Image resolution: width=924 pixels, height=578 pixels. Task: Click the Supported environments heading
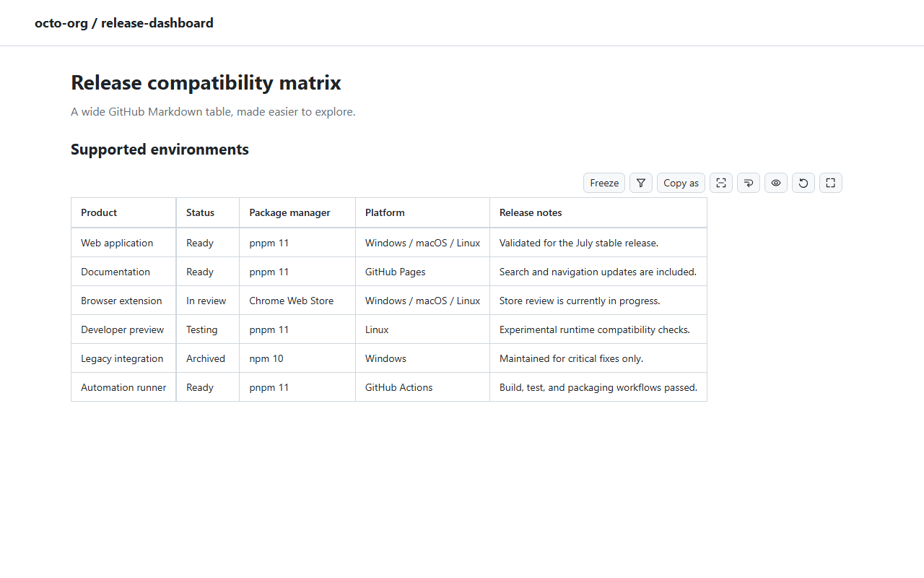[160, 150]
